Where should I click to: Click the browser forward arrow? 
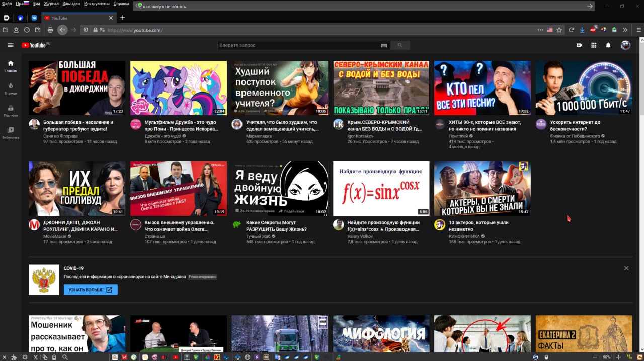click(74, 30)
